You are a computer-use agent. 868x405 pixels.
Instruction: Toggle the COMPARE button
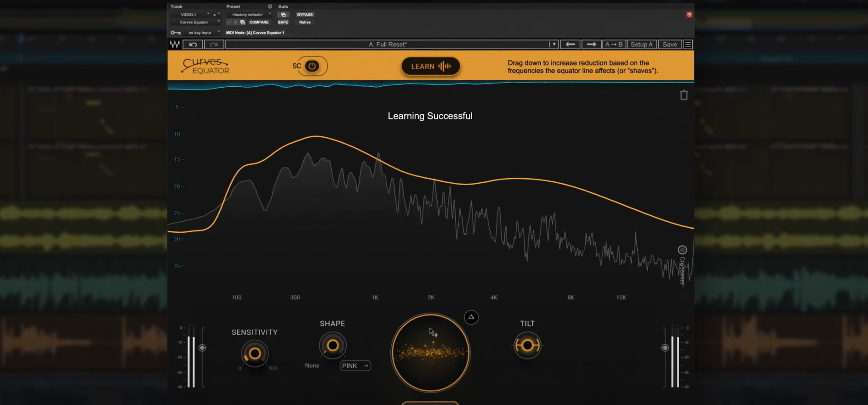tap(259, 22)
